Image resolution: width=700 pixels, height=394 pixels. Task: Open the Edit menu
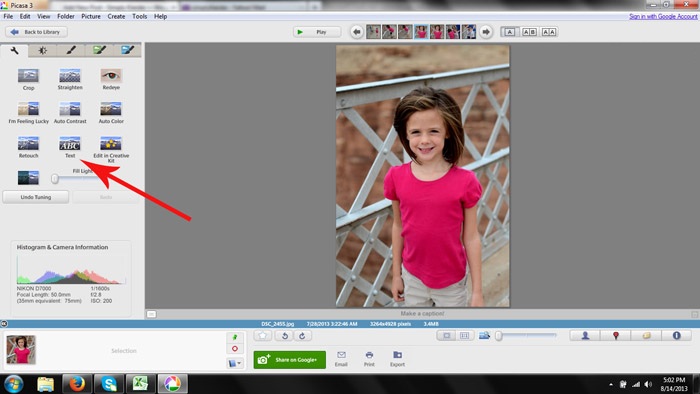[25, 17]
